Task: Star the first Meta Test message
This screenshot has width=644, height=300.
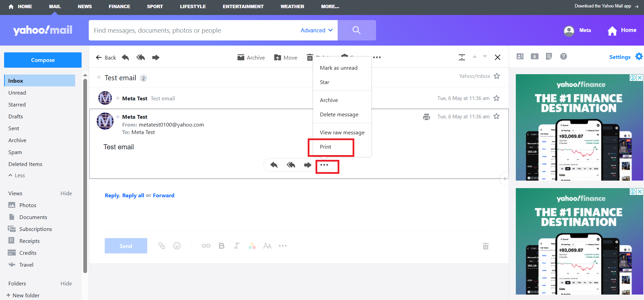Action: point(496,98)
